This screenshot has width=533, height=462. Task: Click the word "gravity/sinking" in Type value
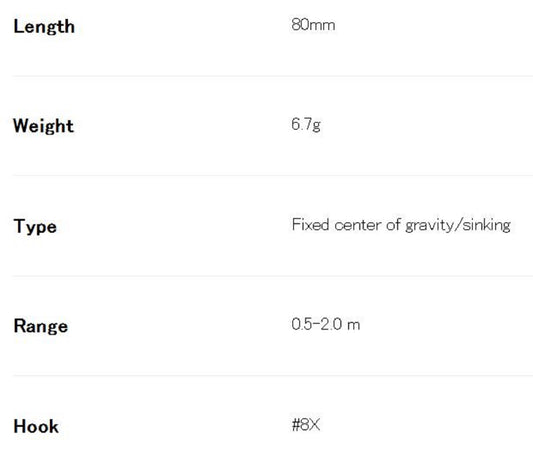point(458,225)
